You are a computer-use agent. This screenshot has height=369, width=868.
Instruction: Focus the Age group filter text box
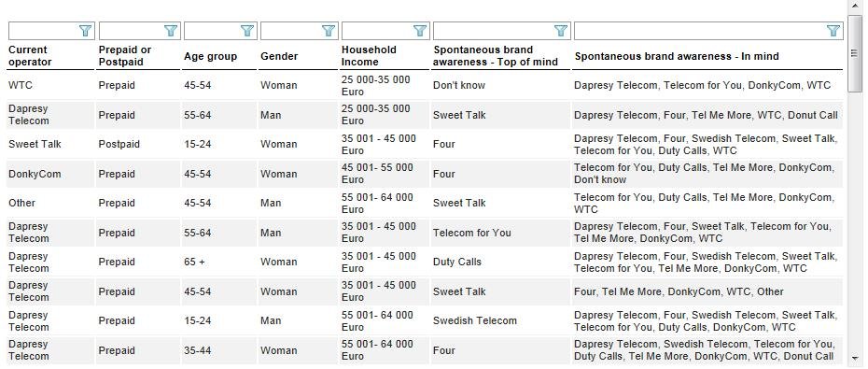coord(213,31)
